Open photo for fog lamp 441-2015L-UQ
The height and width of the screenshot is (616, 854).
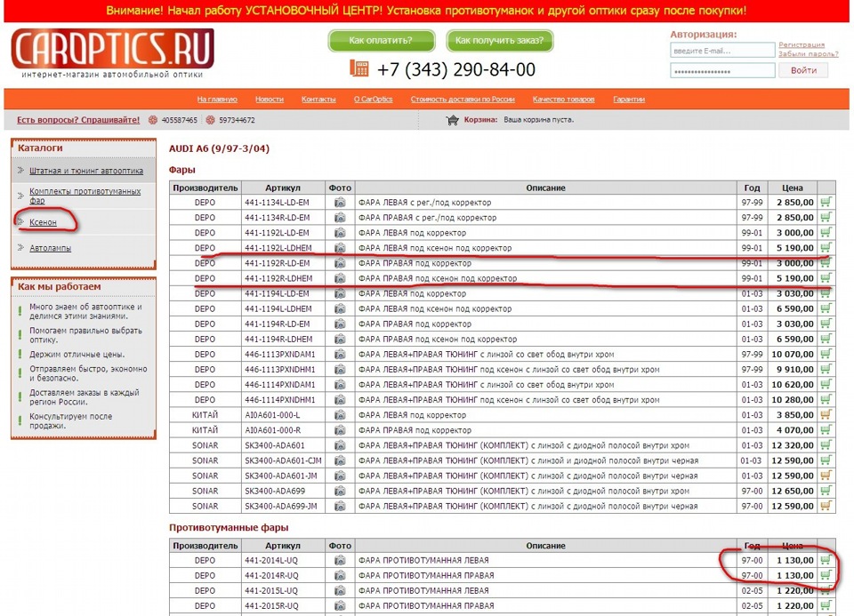coord(340,590)
